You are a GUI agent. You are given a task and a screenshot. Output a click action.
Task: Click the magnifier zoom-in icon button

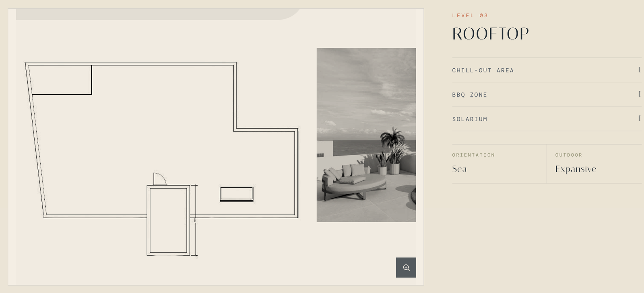coord(406,268)
